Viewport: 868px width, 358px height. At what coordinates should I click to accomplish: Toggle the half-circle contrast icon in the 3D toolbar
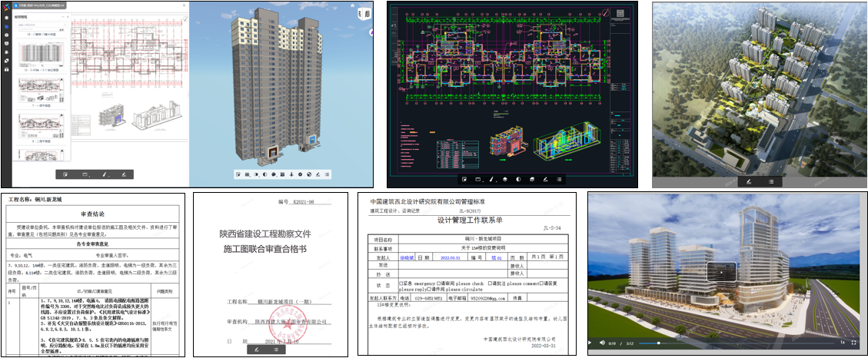point(264,174)
